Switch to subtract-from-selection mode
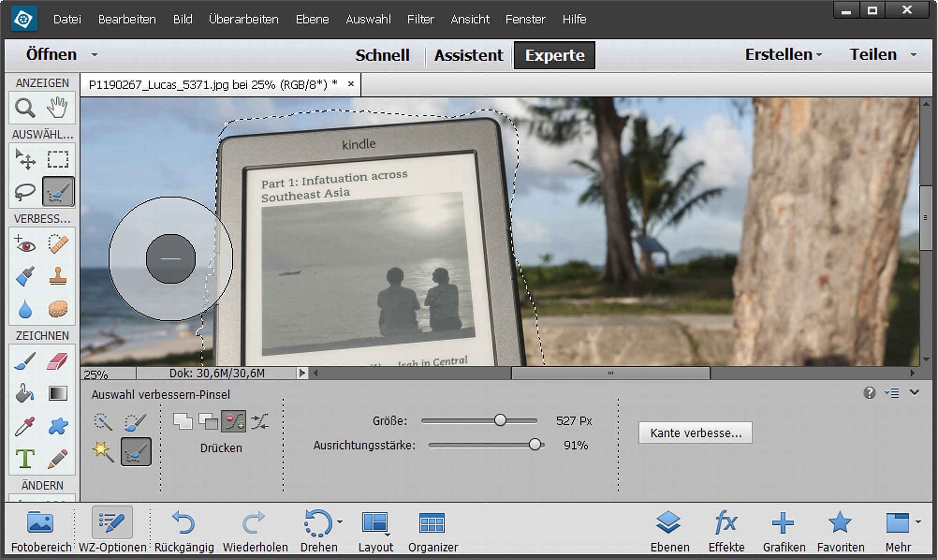Image resolution: width=938 pixels, height=560 pixels. 208,421
